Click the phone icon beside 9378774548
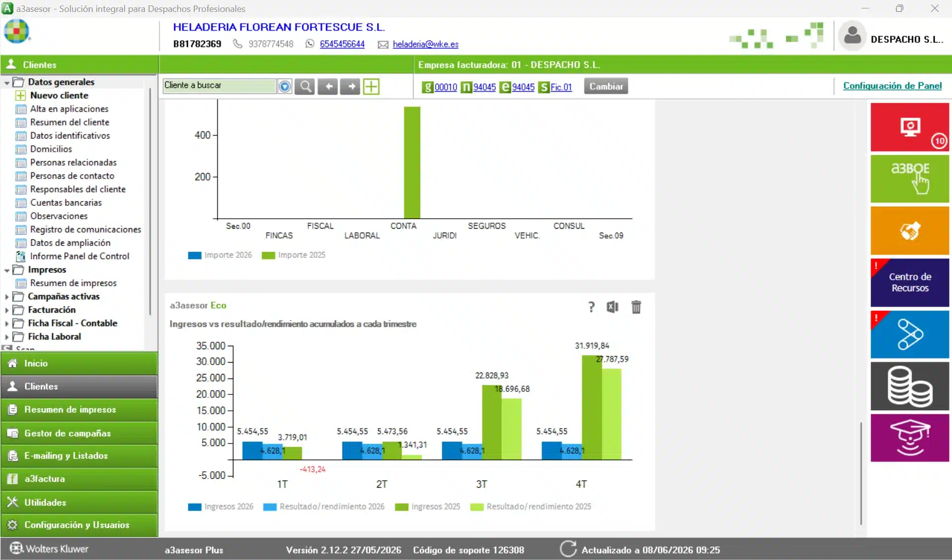 [x=238, y=44]
